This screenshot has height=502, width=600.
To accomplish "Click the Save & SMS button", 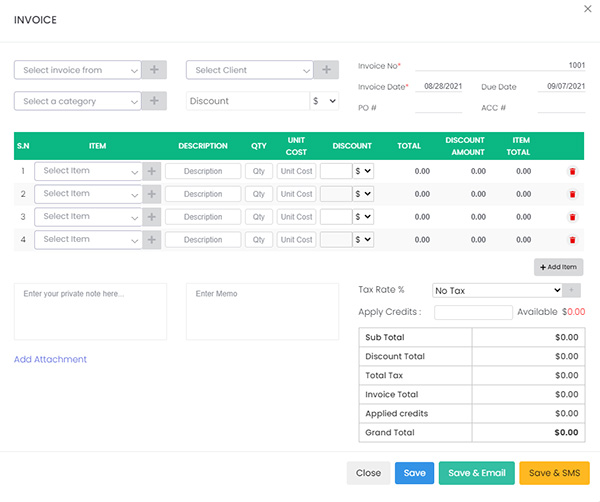I will (x=554, y=473).
